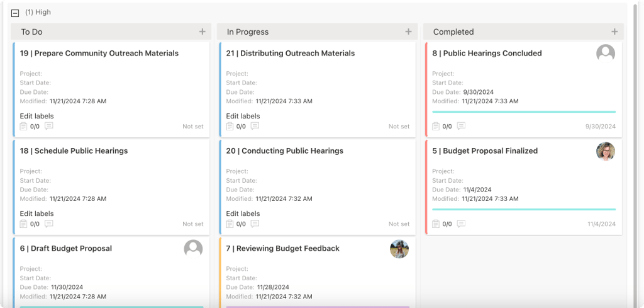
Task: Click the To Do column header
Action: [111, 31]
